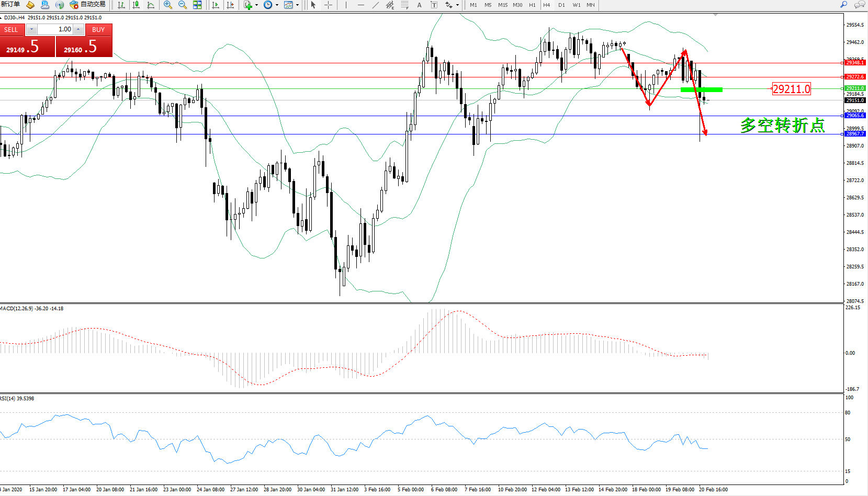The image size is (868, 496).
Task: Click the red BUY button
Action: (98, 30)
